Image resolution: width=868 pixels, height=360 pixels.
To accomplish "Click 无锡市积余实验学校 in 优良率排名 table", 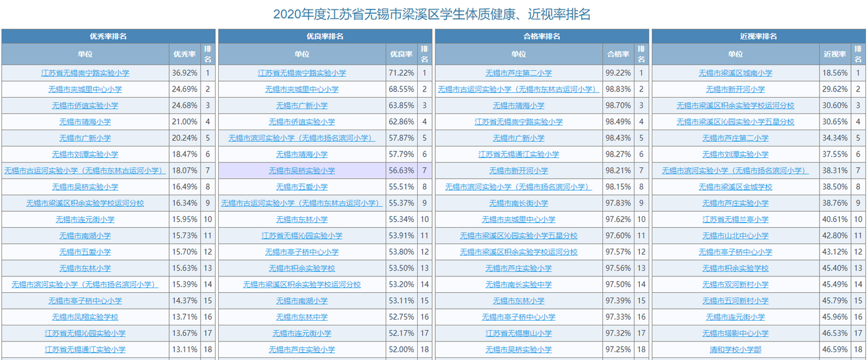I will pos(302,269).
